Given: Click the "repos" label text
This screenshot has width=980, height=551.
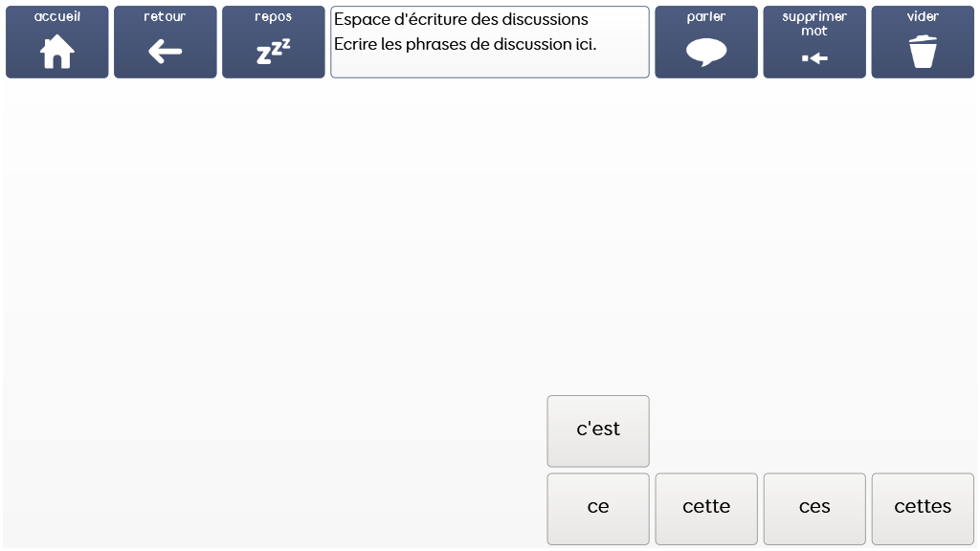Looking at the screenshot, I should click(273, 16).
